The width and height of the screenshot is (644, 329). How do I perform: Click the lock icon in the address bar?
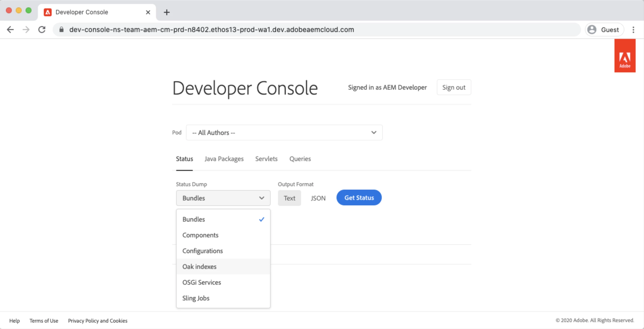61,30
